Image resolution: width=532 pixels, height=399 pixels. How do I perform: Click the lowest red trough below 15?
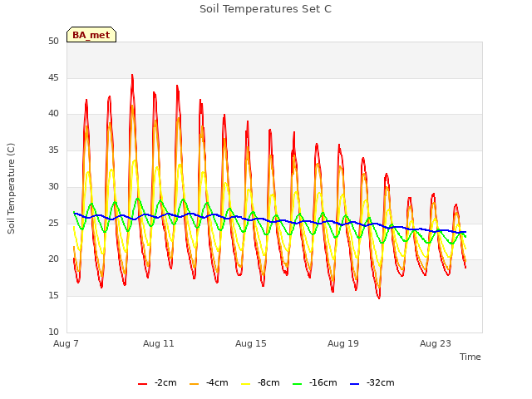click(379, 298)
